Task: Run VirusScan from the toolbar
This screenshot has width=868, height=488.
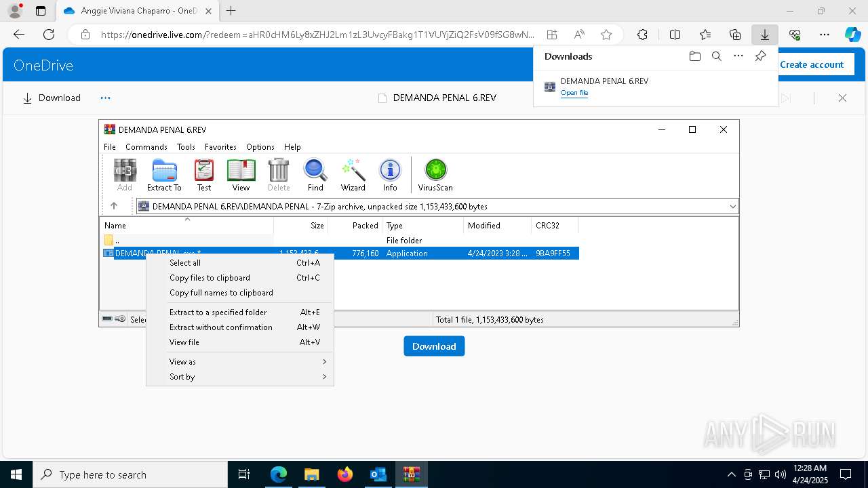Action: (x=435, y=175)
